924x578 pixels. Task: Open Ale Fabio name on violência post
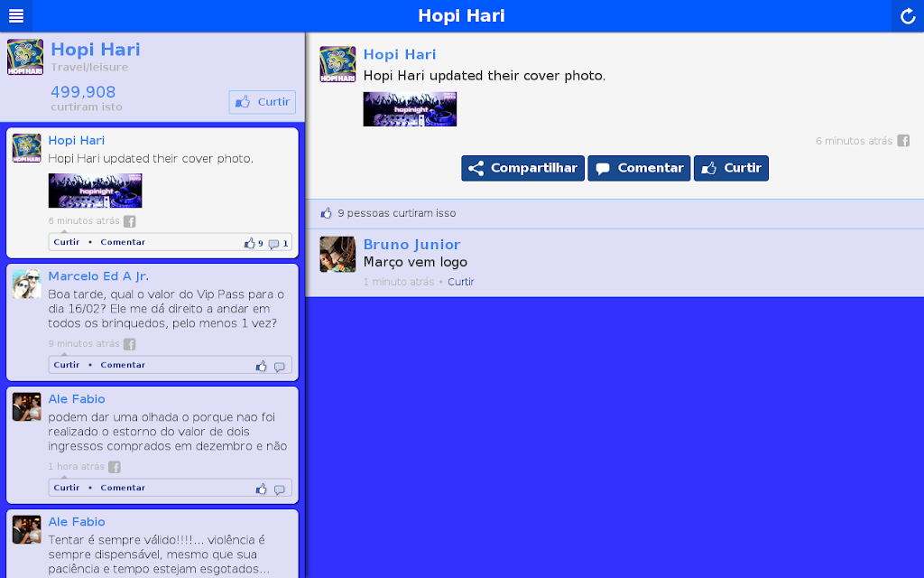tap(77, 521)
